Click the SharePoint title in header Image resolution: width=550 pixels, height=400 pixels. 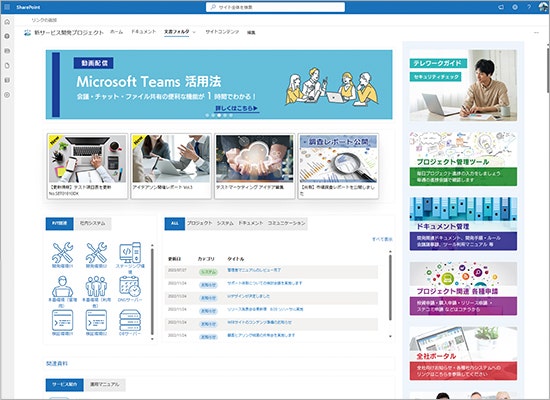click(x=28, y=7)
